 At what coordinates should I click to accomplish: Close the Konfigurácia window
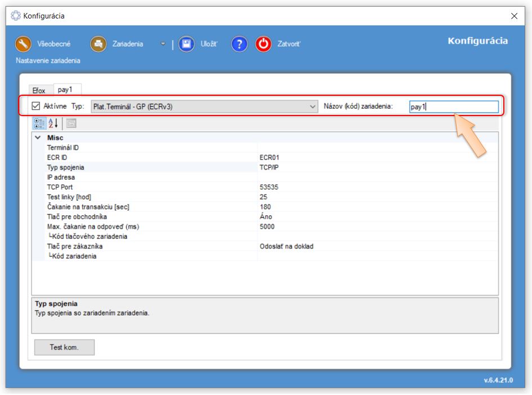tap(513, 16)
